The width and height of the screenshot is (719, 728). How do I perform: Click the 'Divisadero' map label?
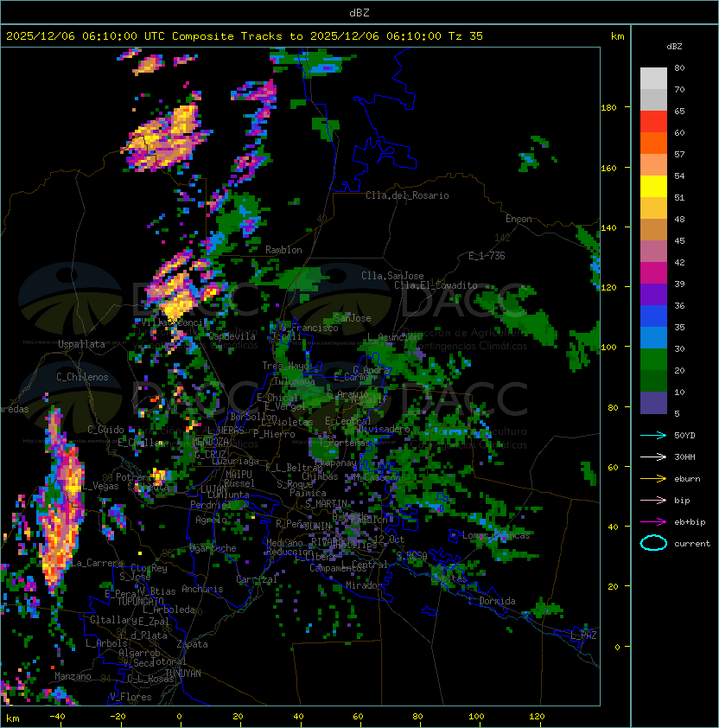[384, 429]
